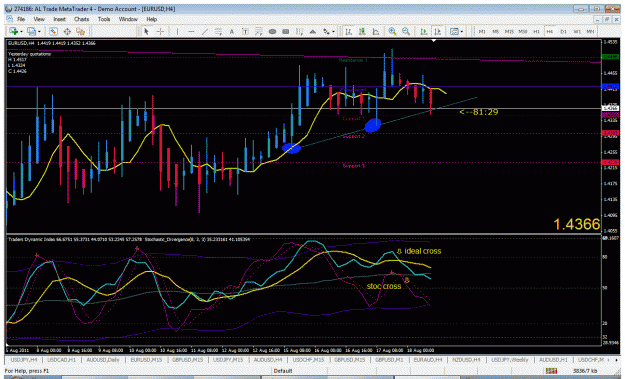Select the Ellipse drawing tool
Viewport: 625px width, 379px height.
click(x=272, y=31)
